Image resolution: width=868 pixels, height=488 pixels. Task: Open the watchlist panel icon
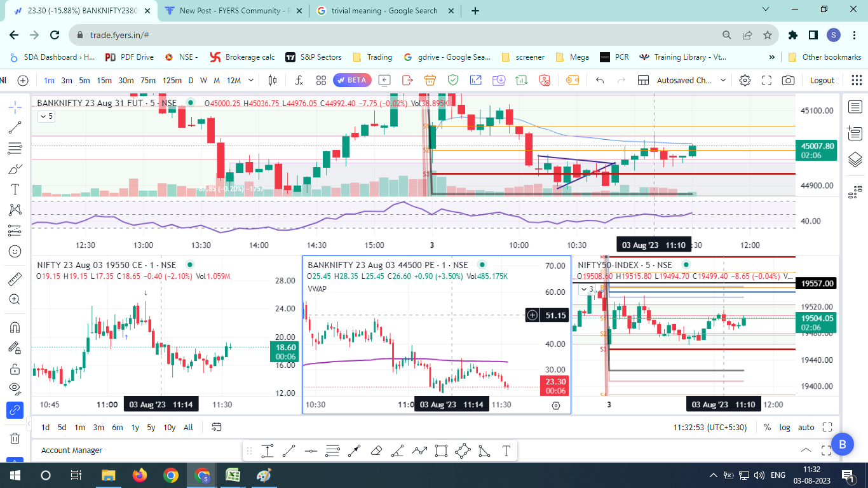tap(855, 107)
